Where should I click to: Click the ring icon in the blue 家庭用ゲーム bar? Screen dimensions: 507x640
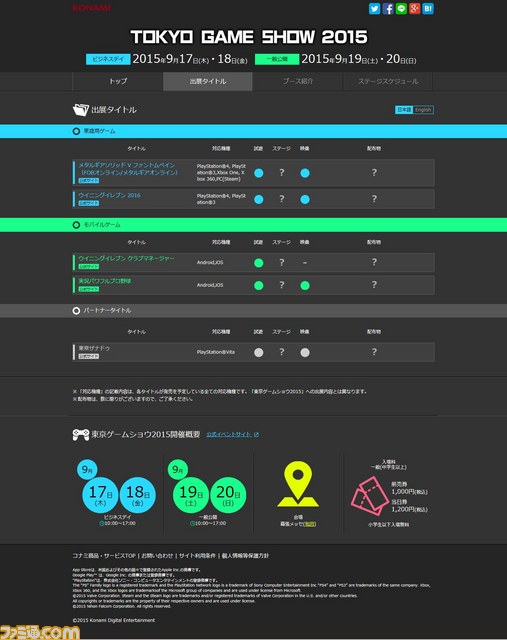point(76,131)
